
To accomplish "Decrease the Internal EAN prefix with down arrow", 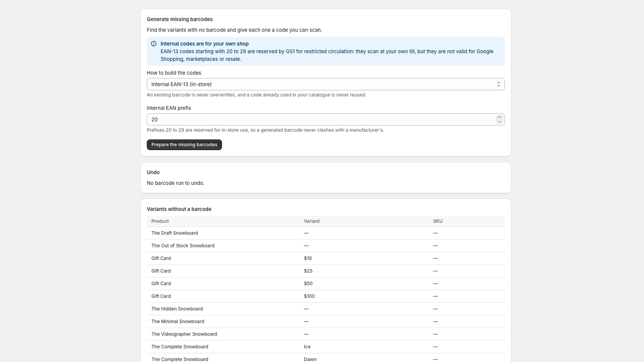I will pos(500,122).
